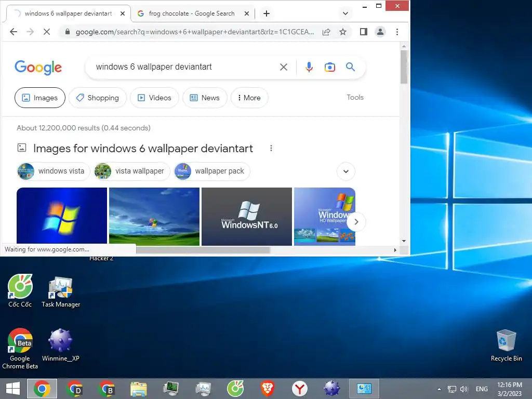The image size is (532, 399).
Task: Click the browser back arrow
Action: (14, 32)
